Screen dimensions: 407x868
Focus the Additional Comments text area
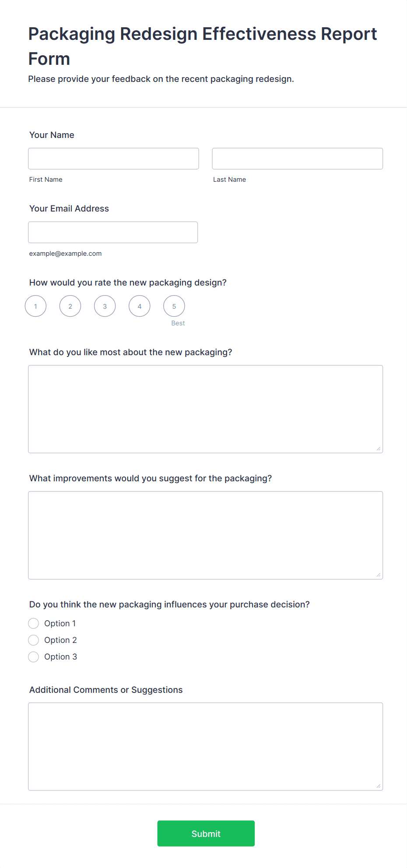(205, 745)
